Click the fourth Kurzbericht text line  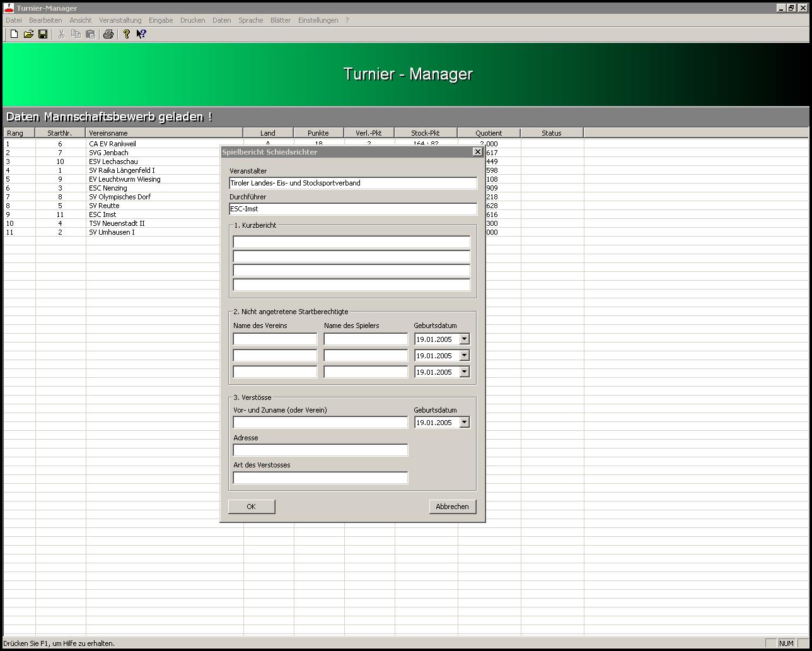pos(352,285)
